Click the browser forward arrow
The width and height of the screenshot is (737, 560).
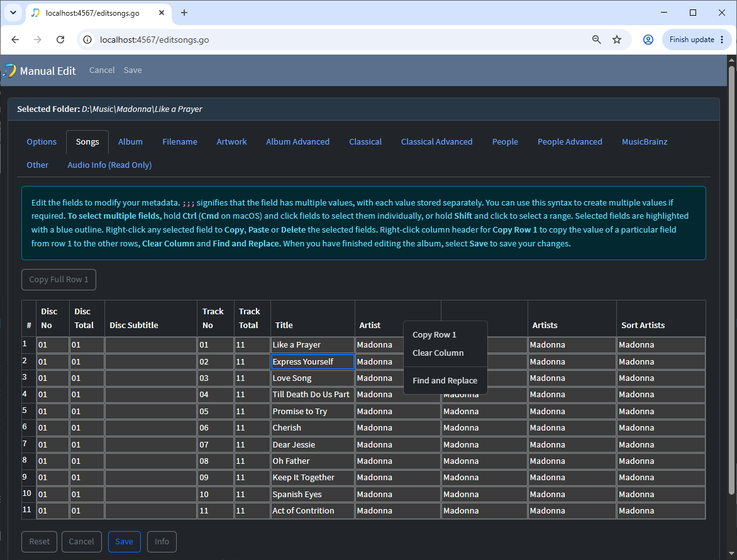tap(38, 40)
